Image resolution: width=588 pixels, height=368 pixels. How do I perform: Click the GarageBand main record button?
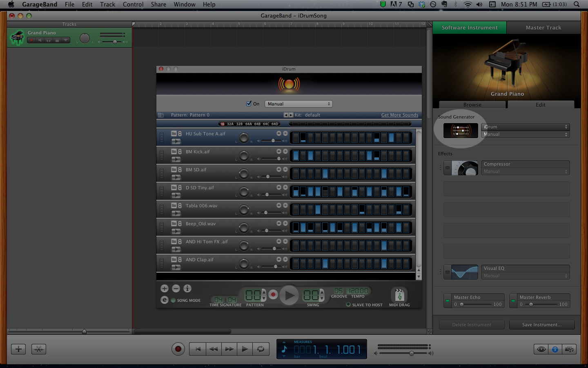pos(178,349)
